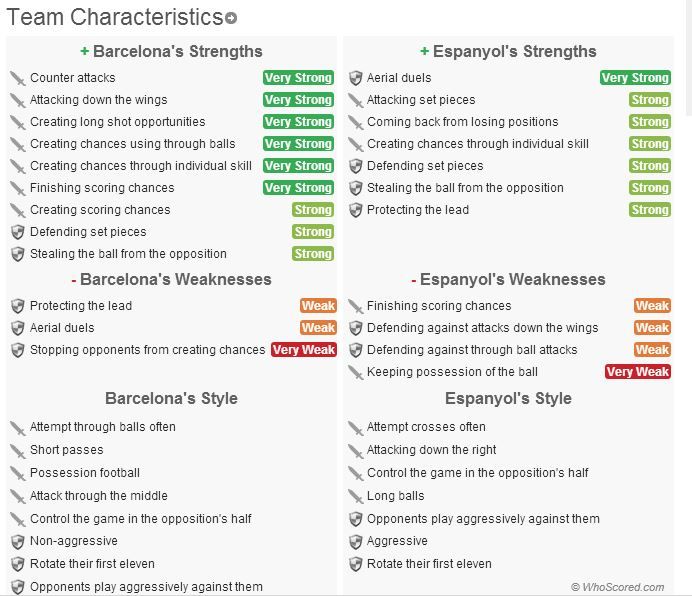The image size is (692, 596).
Task: Click the shield icon next to Aerial duels under Espanyol's Strengths
Action: 355,78
